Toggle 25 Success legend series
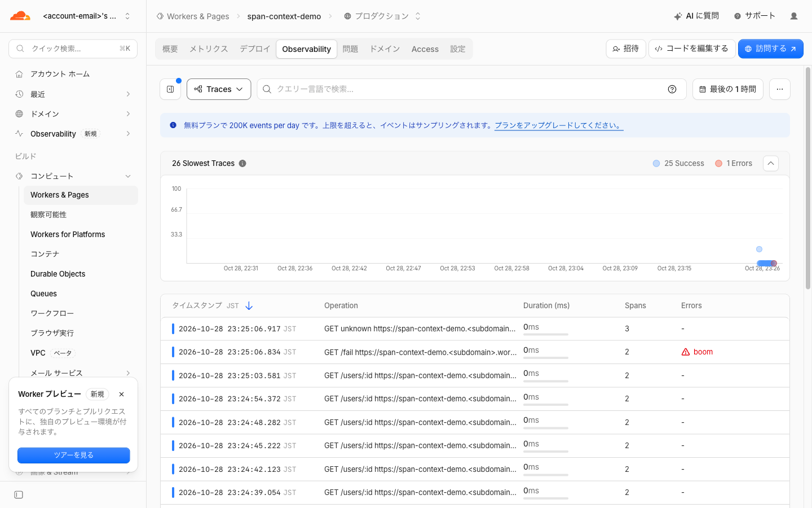 point(678,164)
